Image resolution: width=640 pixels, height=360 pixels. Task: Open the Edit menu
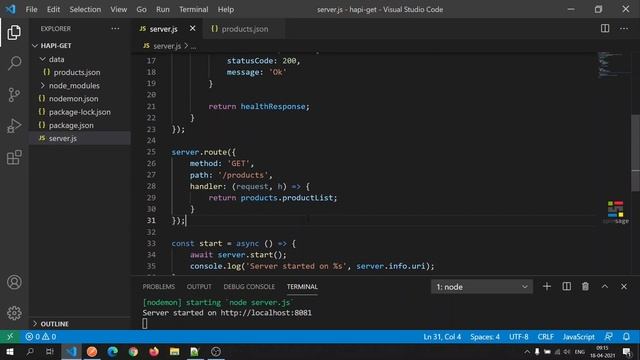53,9
